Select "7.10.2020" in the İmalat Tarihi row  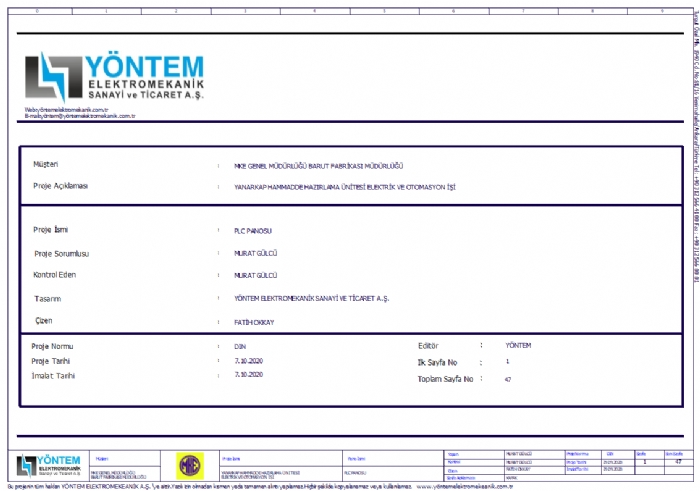pos(249,374)
